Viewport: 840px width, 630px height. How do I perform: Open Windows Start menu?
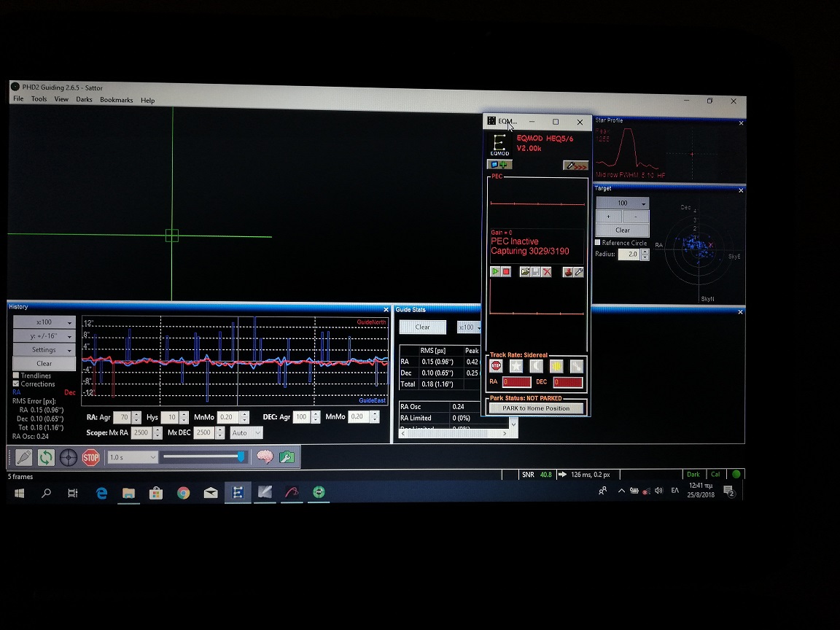tap(19, 493)
